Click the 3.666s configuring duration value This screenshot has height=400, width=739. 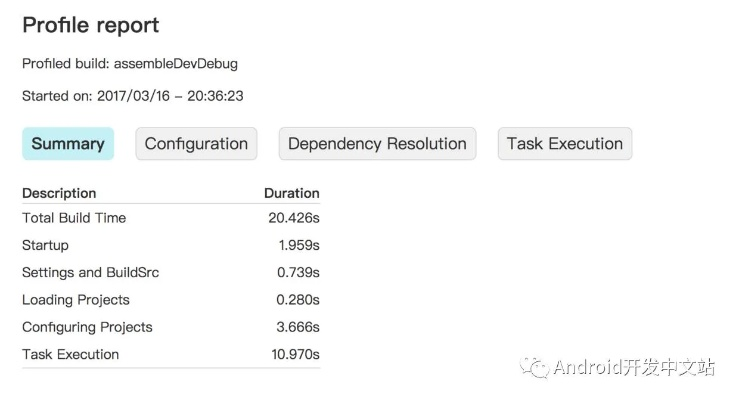tap(298, 327)
